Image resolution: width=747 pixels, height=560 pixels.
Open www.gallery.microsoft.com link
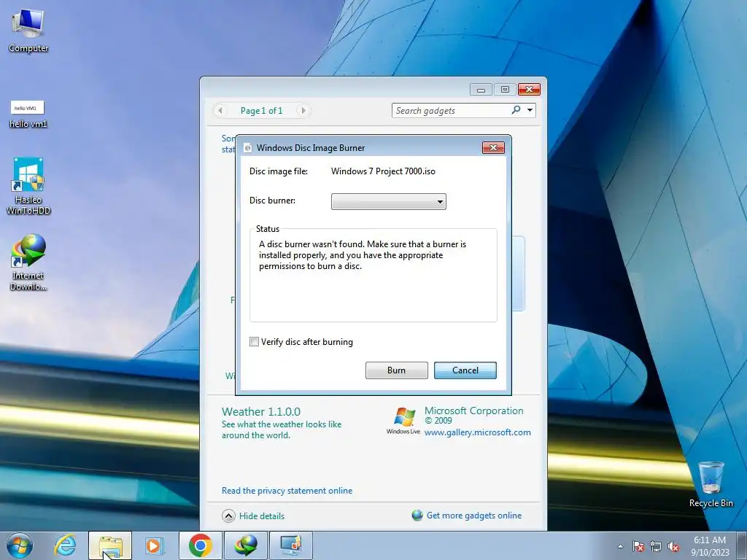(x=477, y=432)
